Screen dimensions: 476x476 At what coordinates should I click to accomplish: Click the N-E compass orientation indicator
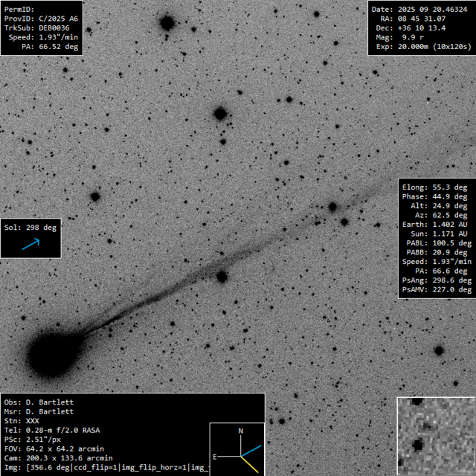click(237, 448)
